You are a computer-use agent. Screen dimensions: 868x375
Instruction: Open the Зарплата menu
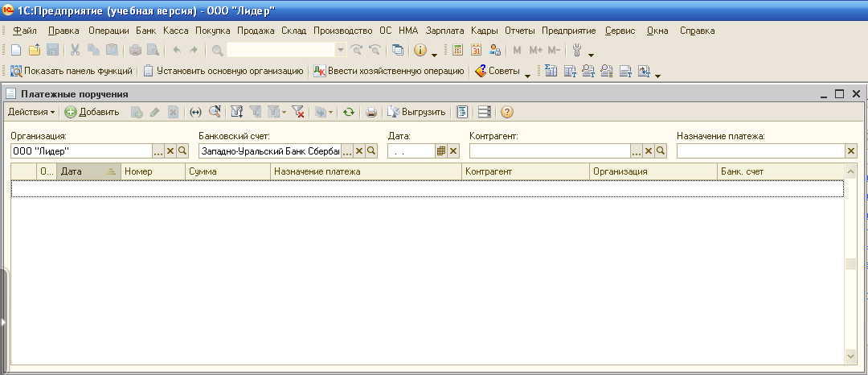(x=445, y=31)
